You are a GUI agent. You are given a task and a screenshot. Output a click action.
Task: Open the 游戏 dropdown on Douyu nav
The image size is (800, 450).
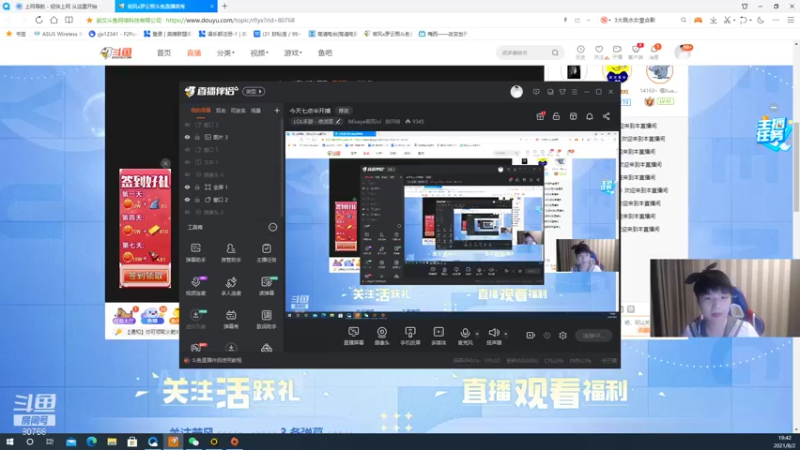[x=293, y=53]
